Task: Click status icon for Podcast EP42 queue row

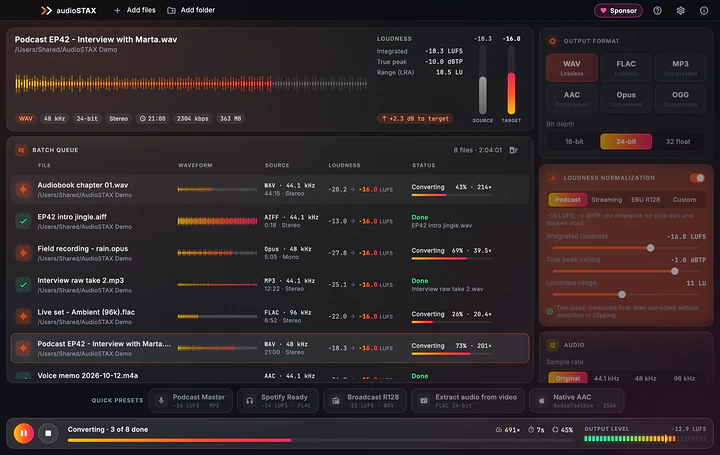Action: click(23, 348)
